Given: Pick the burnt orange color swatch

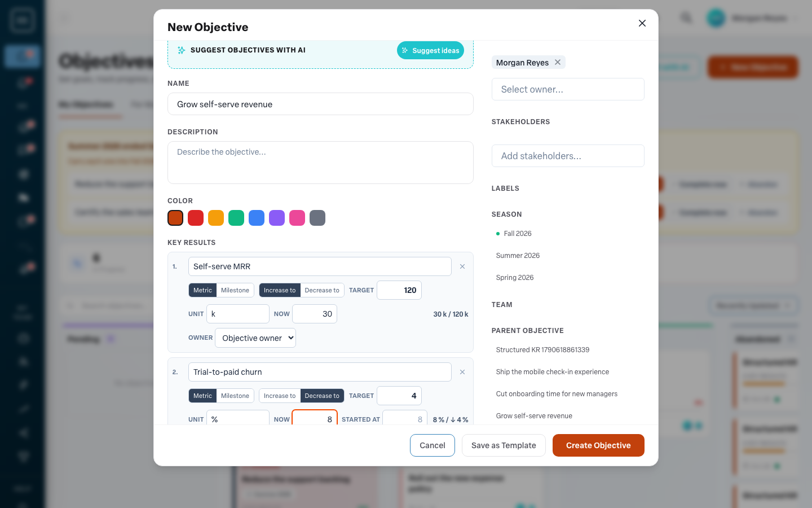Looking at the screenshot, I should tap(175, 218).
